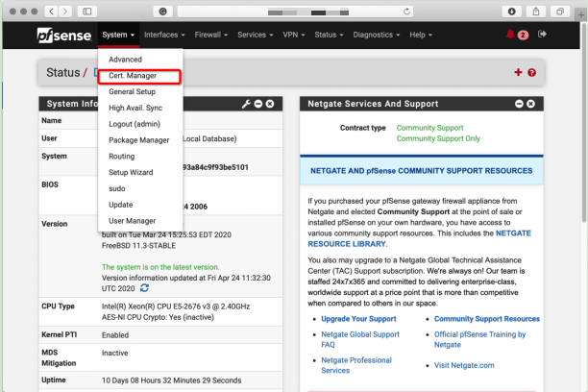
Task: Click the 'Netgate Services And Support' widget title
Action: pyautogui.click(x=373, y=104)
